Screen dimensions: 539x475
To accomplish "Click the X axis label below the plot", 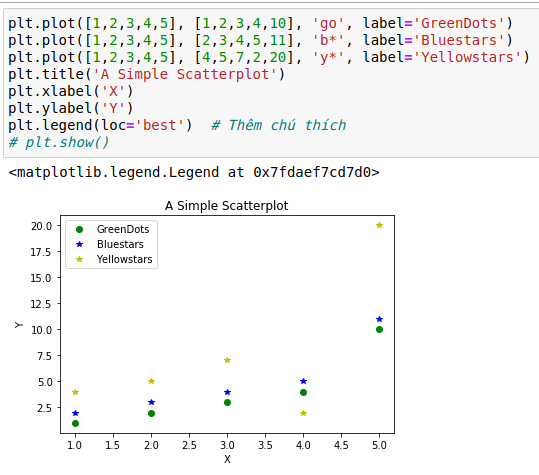I will point(227,459).
